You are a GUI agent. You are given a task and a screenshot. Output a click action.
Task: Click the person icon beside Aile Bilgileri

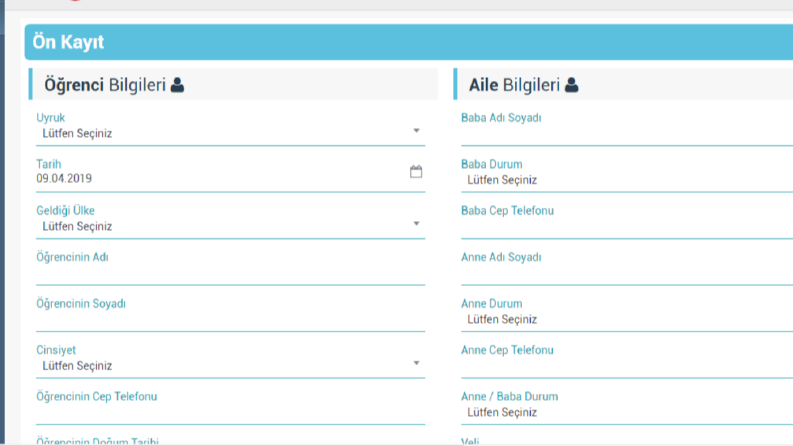tap(571, 84)
